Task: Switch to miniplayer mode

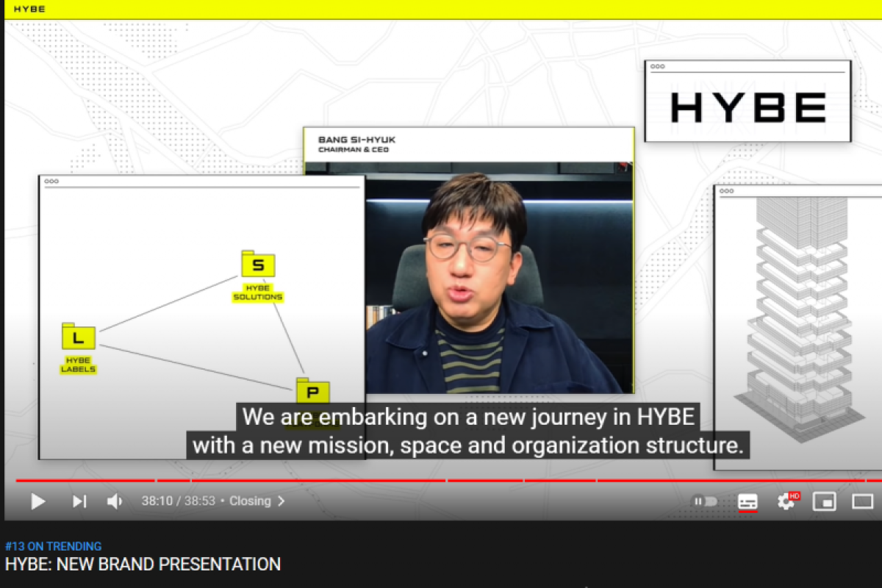Action: pos(824,501)
